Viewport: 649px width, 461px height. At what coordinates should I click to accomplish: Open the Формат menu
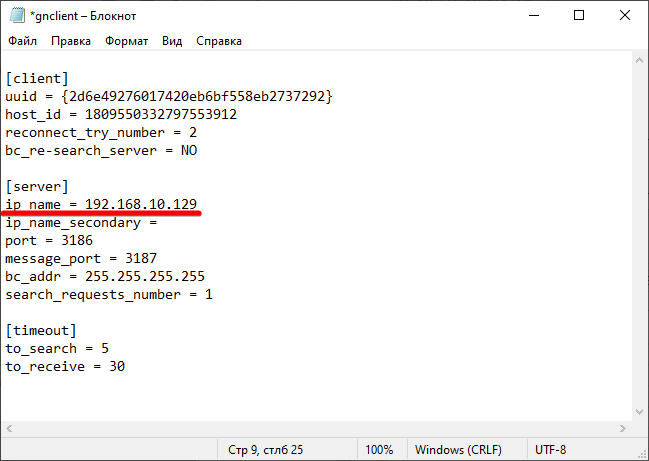[x=126, y=41]
